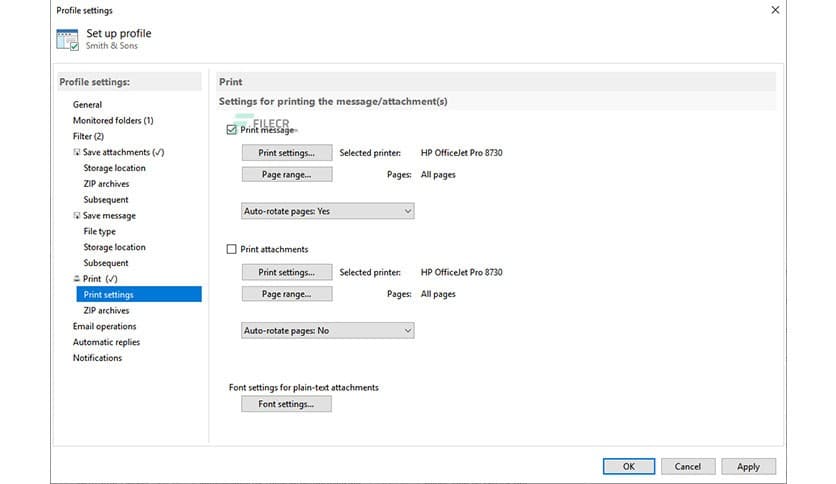Open Page range for attachments printing
The width and height of the screenshot is (836, 484).
(287, 294)
